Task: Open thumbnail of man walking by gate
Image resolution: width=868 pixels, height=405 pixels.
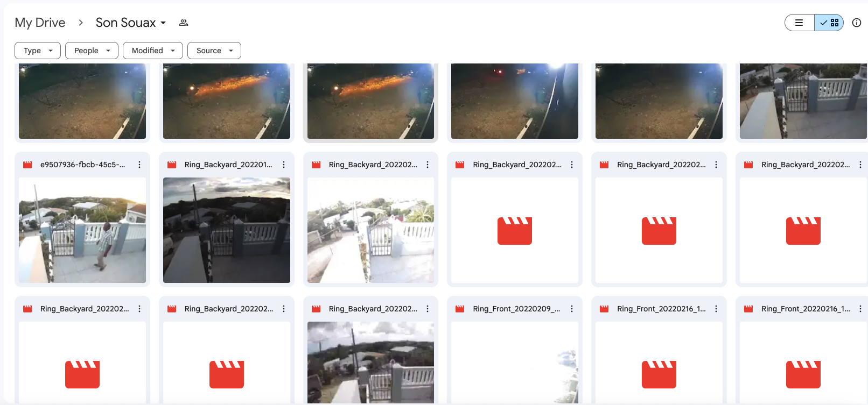Action: coord(82,230)
